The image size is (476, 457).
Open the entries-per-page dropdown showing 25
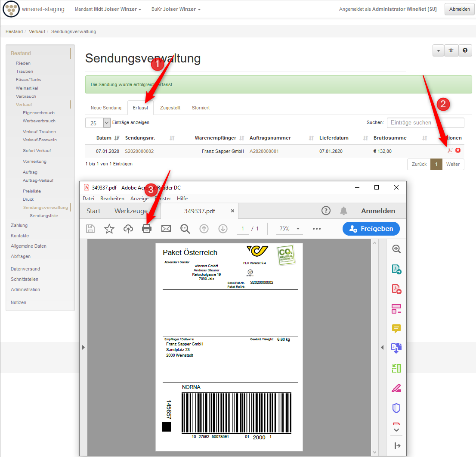click(98, 123)
